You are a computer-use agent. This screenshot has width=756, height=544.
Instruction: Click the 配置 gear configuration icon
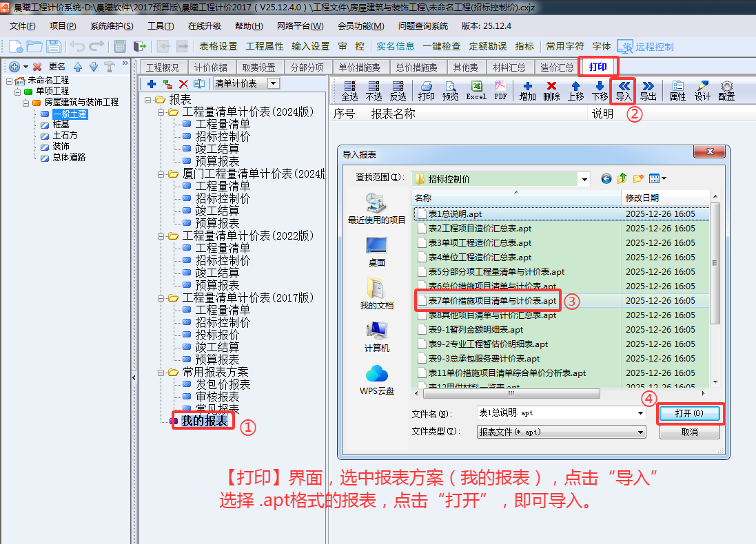click(x=726, y=90)
